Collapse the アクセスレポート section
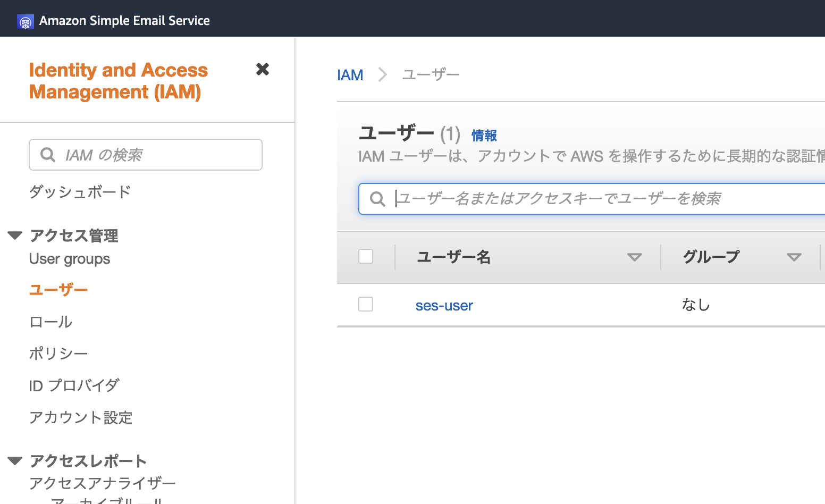Viewport: 825px width, 504px height. pyautogui.click(x=14, y=460)
